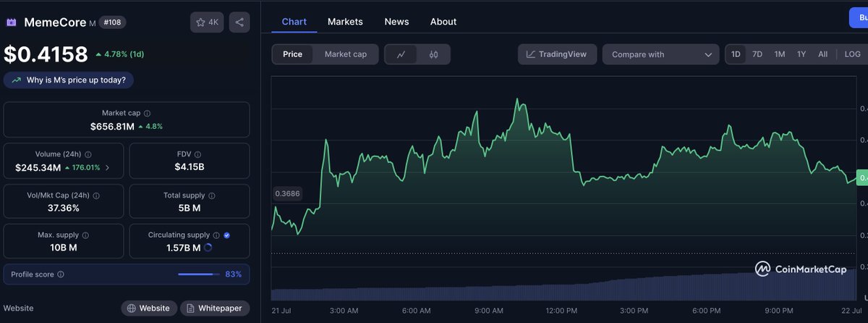Click the 0.3686 chart price label
The height and width of the screenshot is (323, 868).
(288, 193)
